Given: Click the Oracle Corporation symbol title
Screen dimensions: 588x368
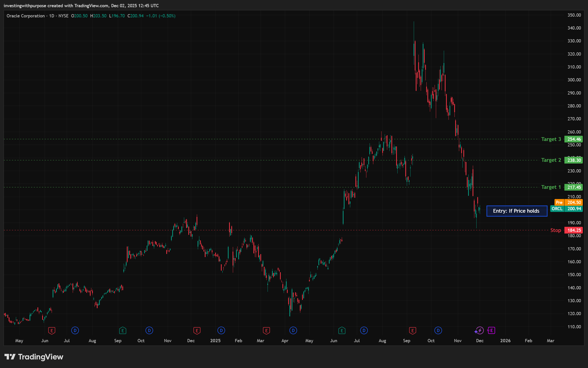Looking at the screenshot, I should [x=26, y=16].
